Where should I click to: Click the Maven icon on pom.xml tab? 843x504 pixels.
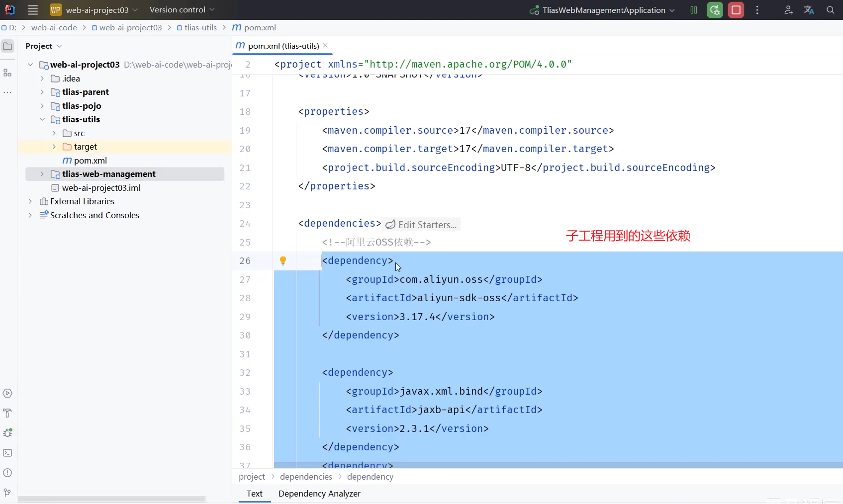tap(240, 46)
